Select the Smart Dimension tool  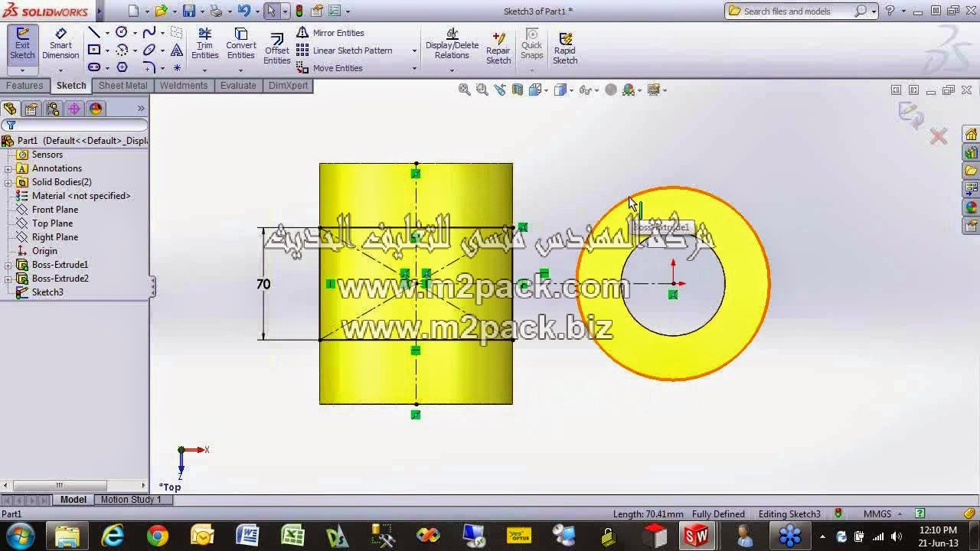point(60,44)
